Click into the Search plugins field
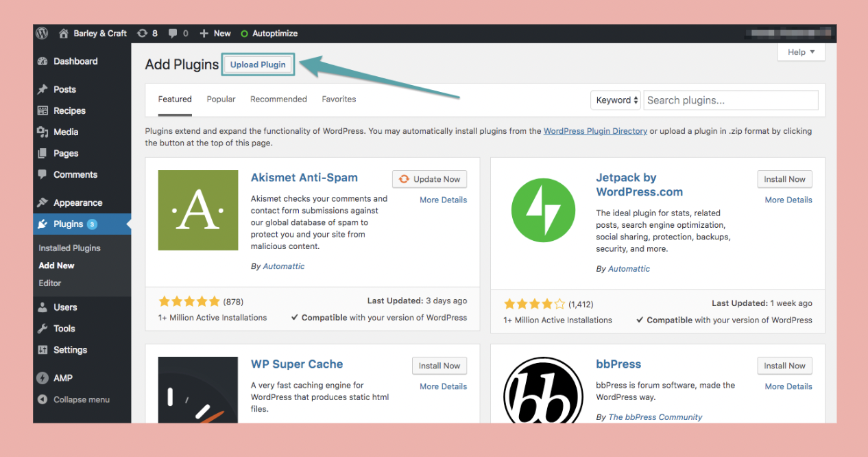Screen dimensions: 868x457 coord(731,100)
